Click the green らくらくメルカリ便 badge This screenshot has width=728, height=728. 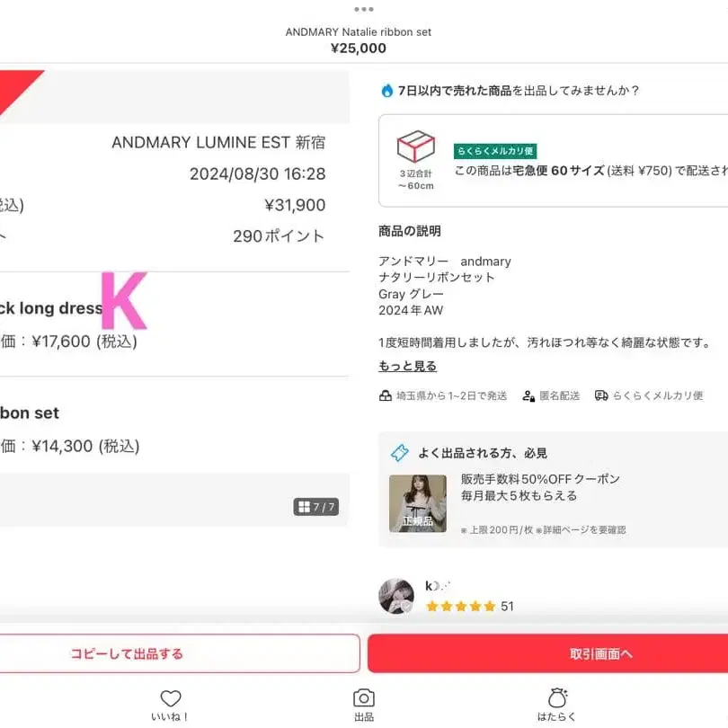pos(495,151)
